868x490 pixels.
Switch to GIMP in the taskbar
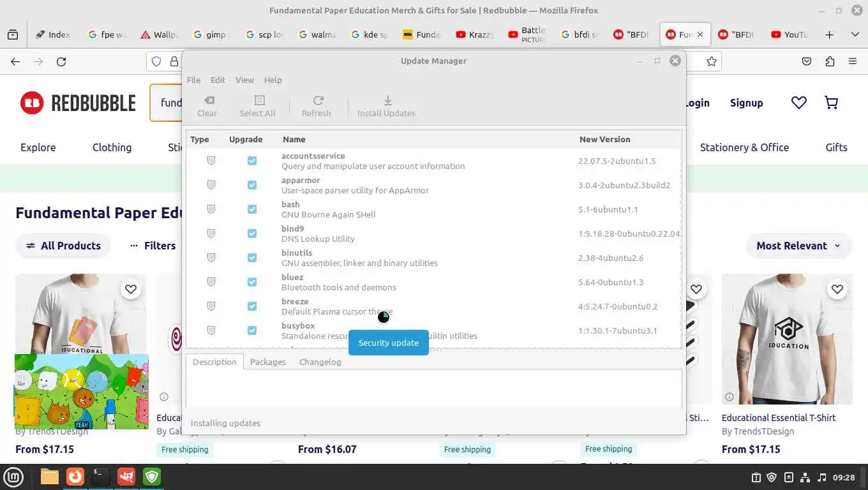[126, 477]
